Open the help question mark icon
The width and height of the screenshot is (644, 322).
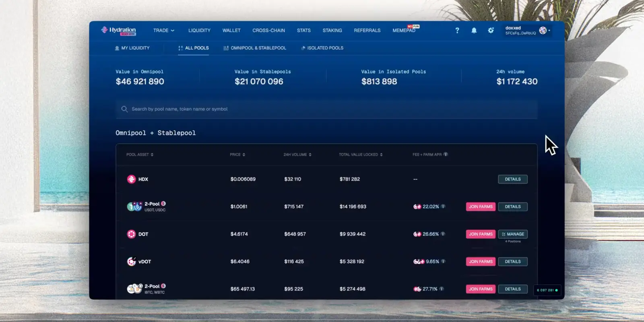pos(457,30)
